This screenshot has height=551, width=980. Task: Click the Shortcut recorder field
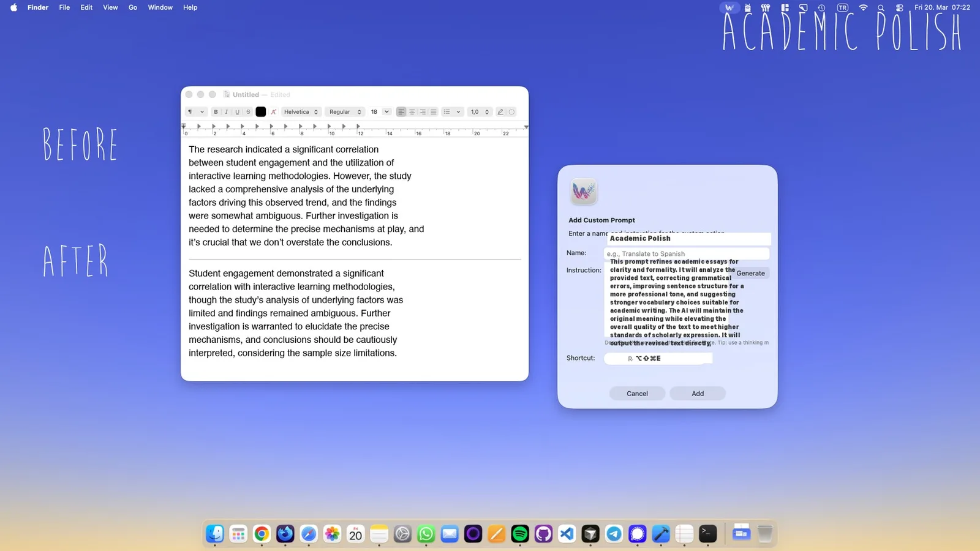tap(658, 358)
